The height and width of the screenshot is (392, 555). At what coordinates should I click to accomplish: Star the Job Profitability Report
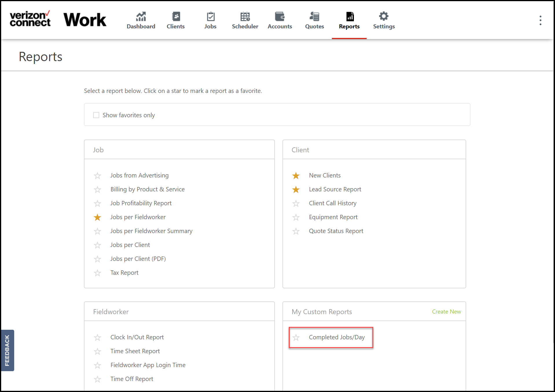click(x=98, y=204)
